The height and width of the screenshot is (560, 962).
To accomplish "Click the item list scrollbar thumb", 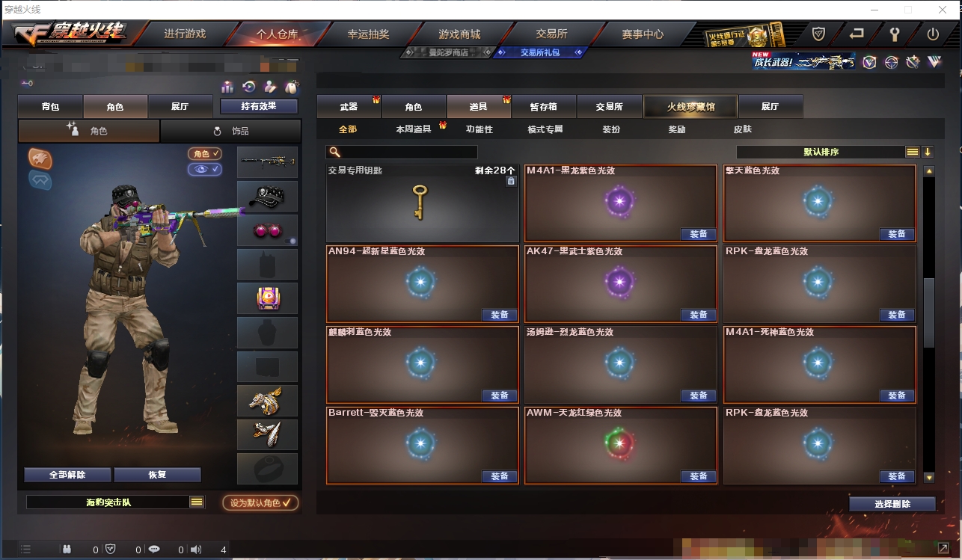I will point(929,313).
